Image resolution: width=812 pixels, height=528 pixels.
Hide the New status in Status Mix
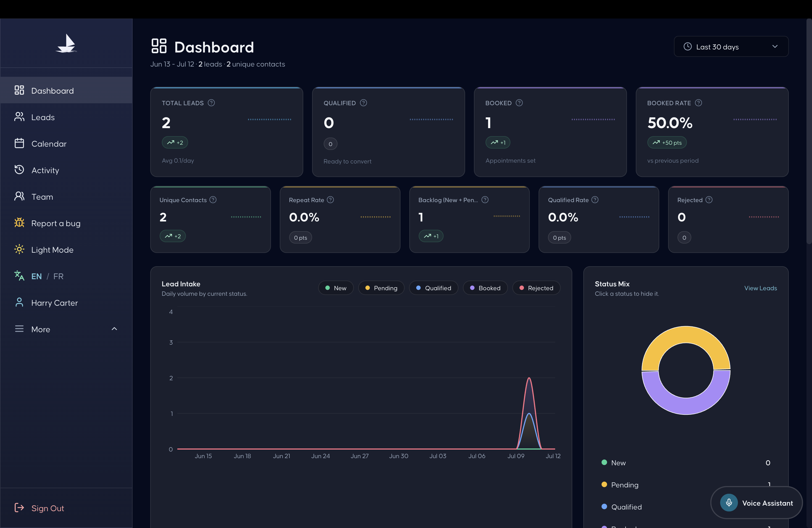tap(686, 463)
